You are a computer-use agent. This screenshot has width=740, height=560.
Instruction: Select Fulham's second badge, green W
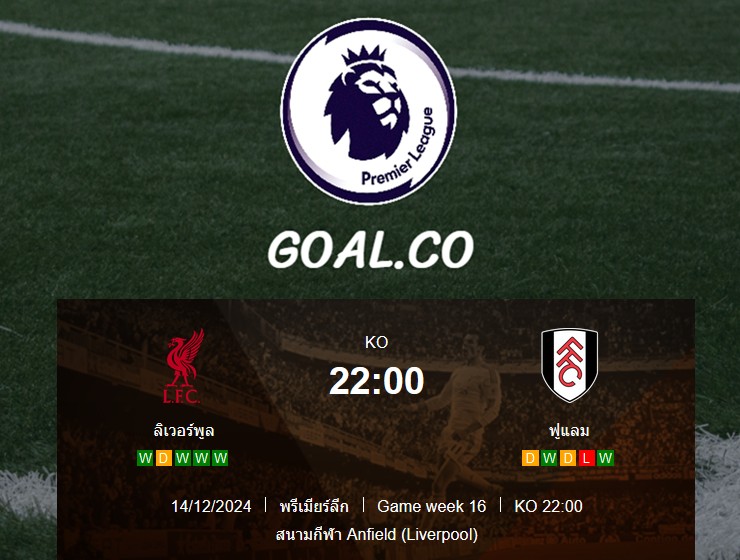tap(549, 458)
